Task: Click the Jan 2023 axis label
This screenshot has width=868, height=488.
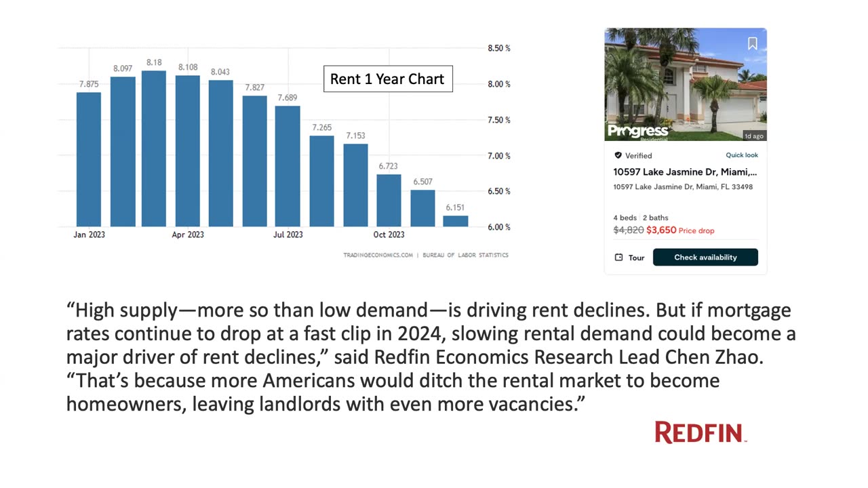Action: click(x=89, y=235)
